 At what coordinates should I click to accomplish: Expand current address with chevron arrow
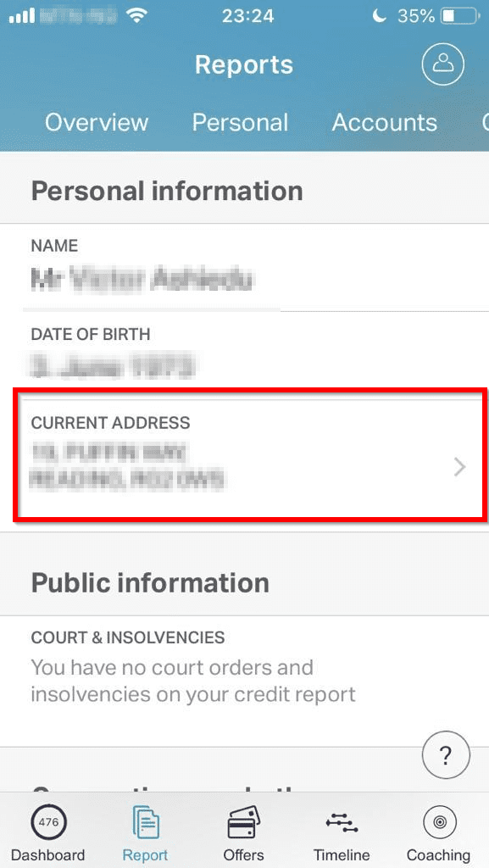[459, 468]
